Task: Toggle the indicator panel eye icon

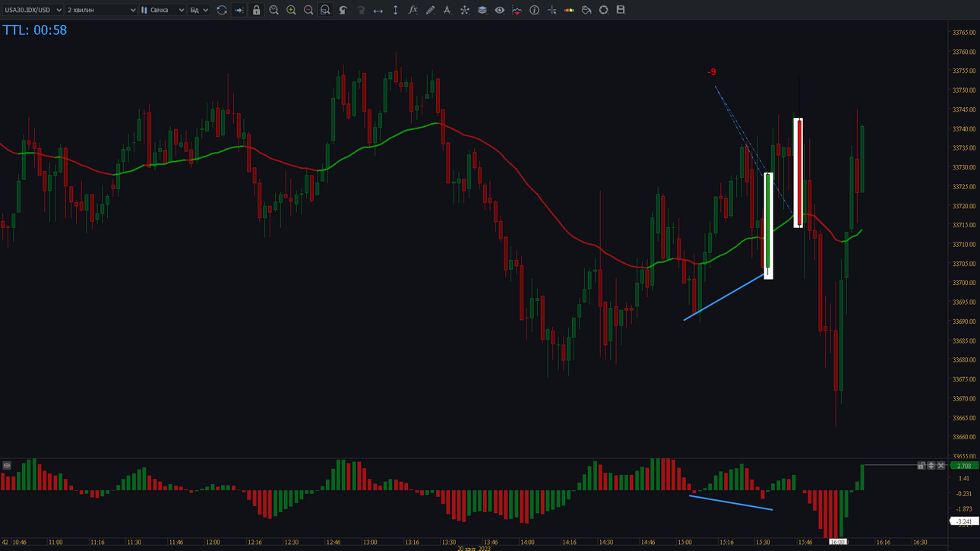Action: [x=7, y=465]
